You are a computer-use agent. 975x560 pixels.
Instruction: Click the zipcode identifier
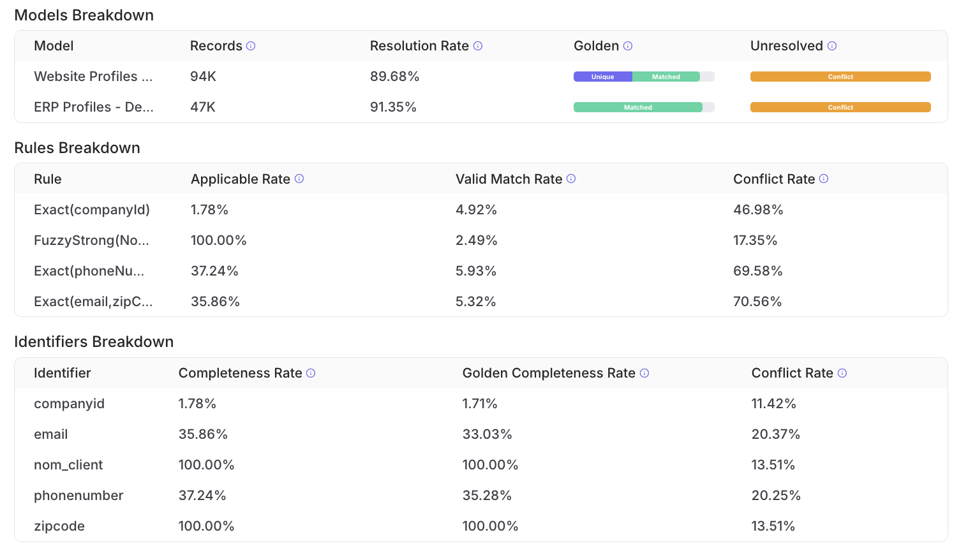59,526
